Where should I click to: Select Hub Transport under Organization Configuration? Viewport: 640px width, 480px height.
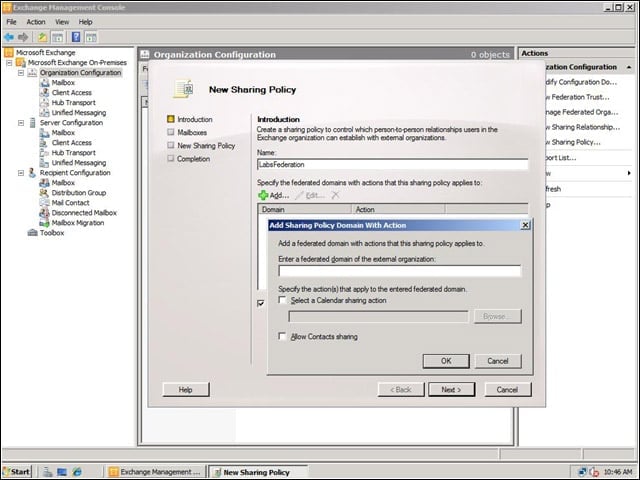click(73, 102)
